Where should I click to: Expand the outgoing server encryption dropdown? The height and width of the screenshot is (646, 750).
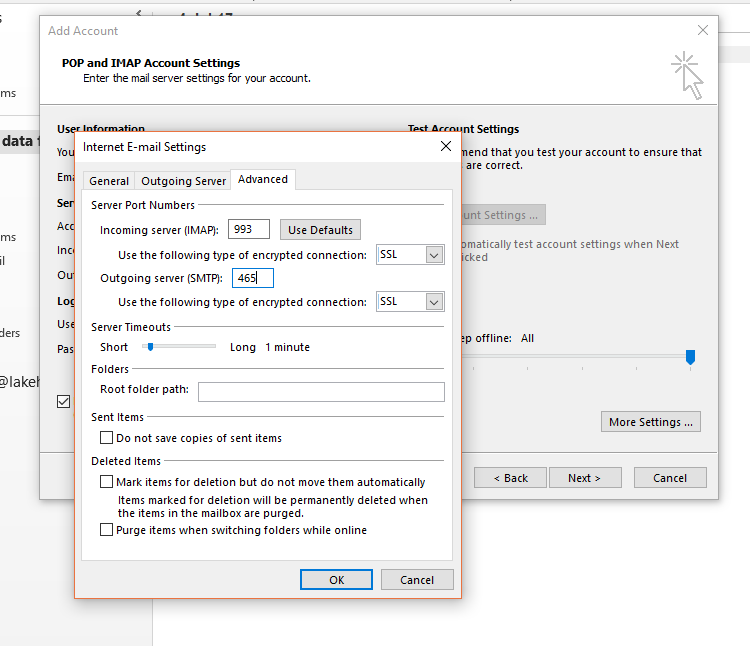pos(434,302)
